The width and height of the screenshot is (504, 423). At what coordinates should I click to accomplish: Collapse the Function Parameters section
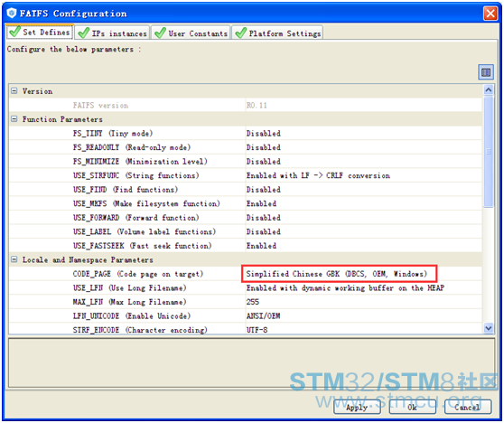click(14, 119)
